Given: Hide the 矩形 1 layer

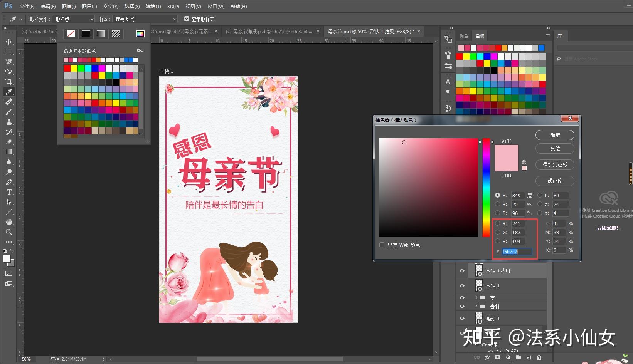Looking at the screenshot, I should click(462, 319).
